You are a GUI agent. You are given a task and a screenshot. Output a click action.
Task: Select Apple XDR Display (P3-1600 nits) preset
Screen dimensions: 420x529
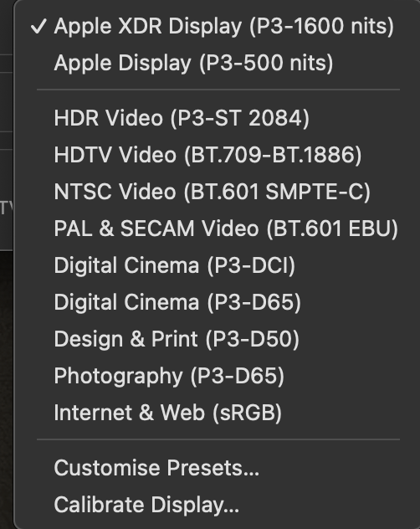(x=218, y=26)
